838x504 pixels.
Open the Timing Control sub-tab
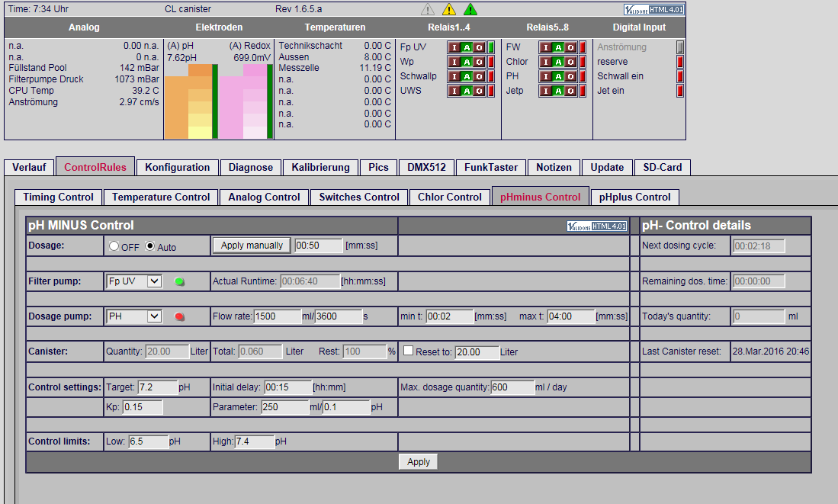[x=58, y=197]
